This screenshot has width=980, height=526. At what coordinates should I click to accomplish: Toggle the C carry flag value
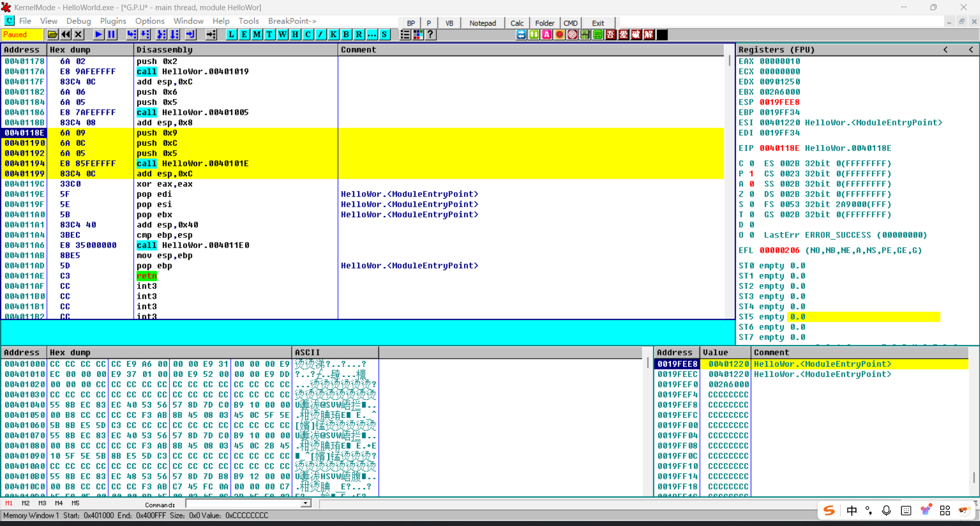[x=751, y=163]
